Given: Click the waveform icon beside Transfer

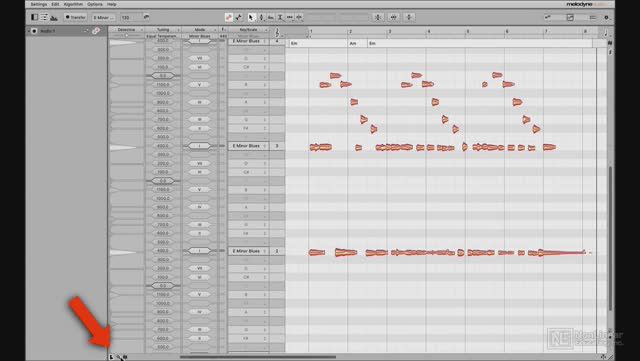Looking at the screenshot, I should tap(54, 18).
